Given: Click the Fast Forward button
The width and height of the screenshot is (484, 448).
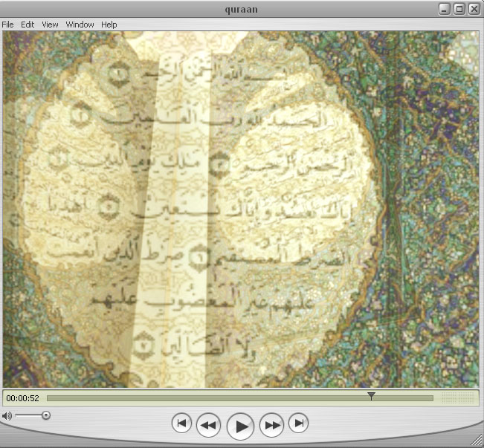Looking at the screenshot, I should (272, 425).
